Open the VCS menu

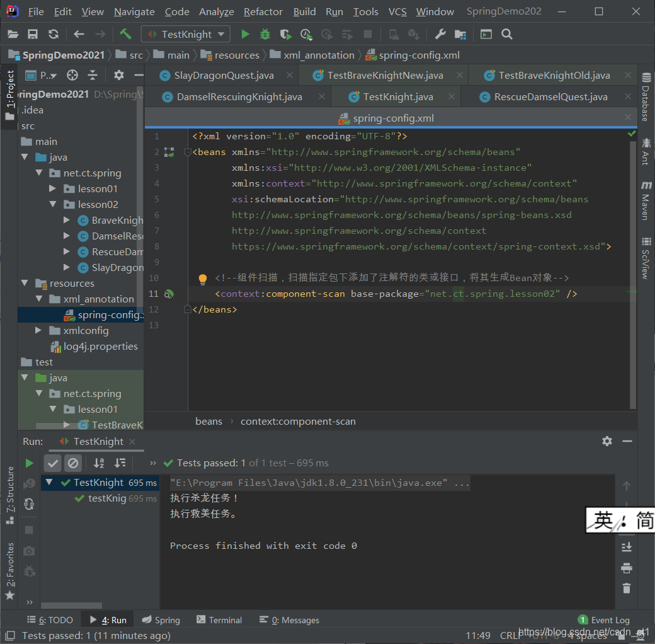click(x=397, y=12)
